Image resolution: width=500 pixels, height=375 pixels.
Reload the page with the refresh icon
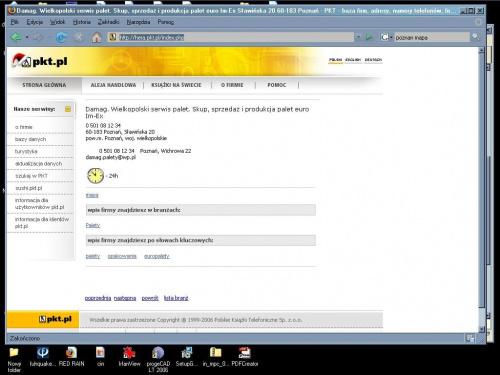(x=61, y=37)
